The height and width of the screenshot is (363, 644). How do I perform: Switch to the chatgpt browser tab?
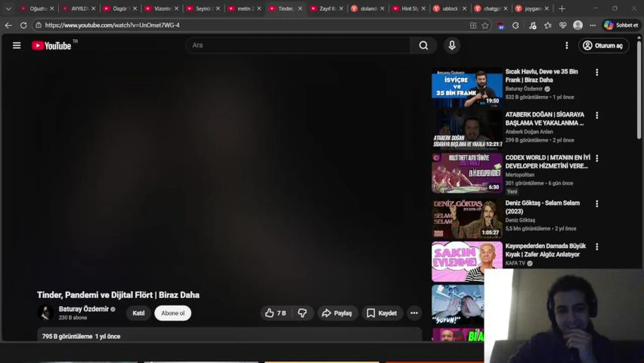tap(491, 9)
